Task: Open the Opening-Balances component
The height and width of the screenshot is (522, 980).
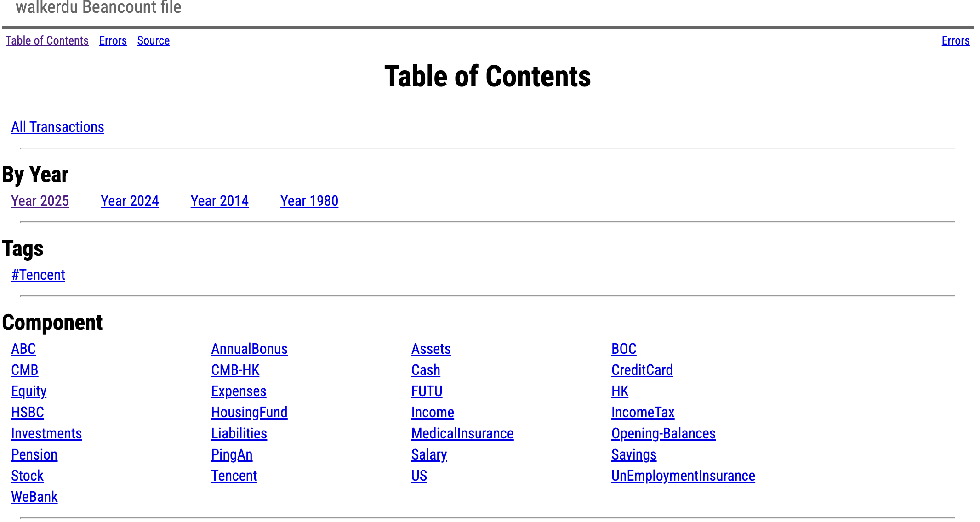Action: click(x=663, y=433)
